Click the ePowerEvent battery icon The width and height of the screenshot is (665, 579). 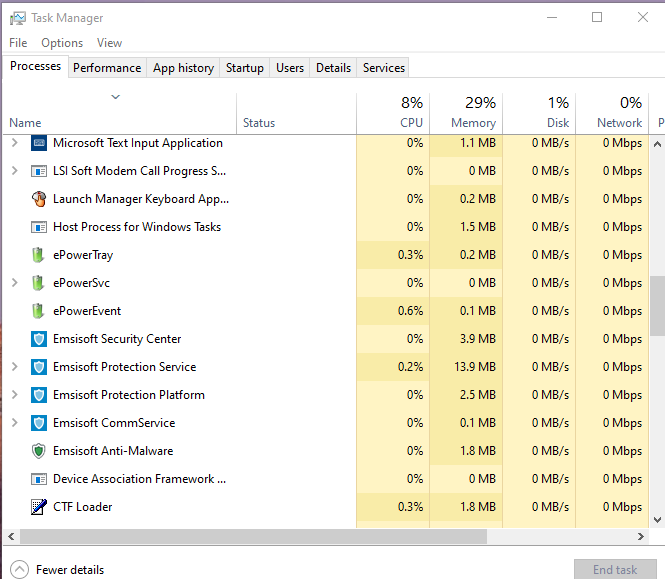tap(39, 311)
